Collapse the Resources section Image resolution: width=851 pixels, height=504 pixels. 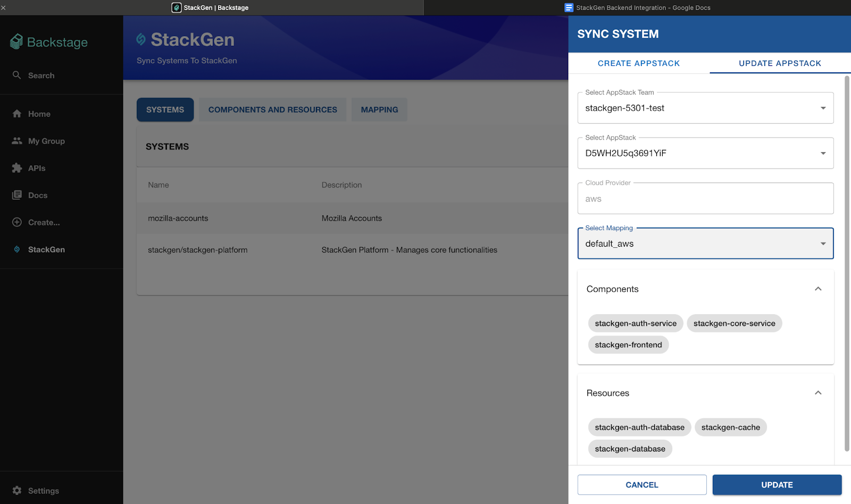818,393
